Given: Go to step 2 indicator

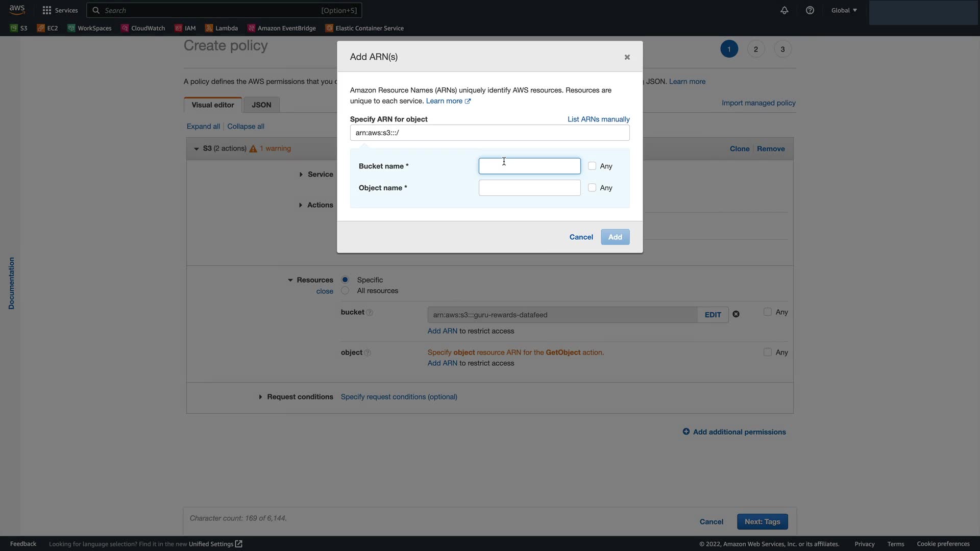Looking at the screenshot, I should pos(755,49).
